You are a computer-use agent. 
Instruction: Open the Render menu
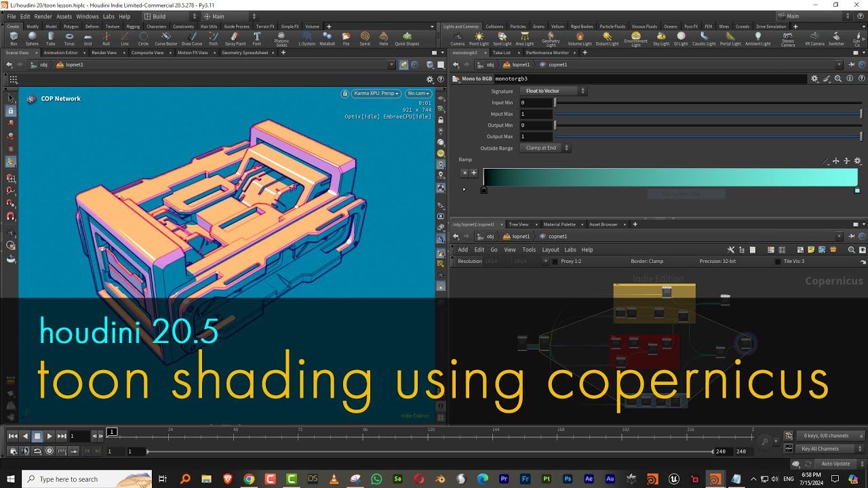tap(43, 16)
